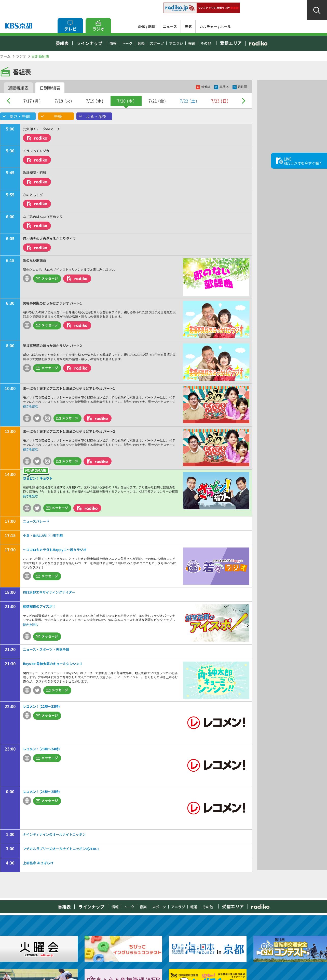Image resolution: width=327 pixels, height=980 pixels.
Task: Open the ニュースパレード program link
Action: 36,522
